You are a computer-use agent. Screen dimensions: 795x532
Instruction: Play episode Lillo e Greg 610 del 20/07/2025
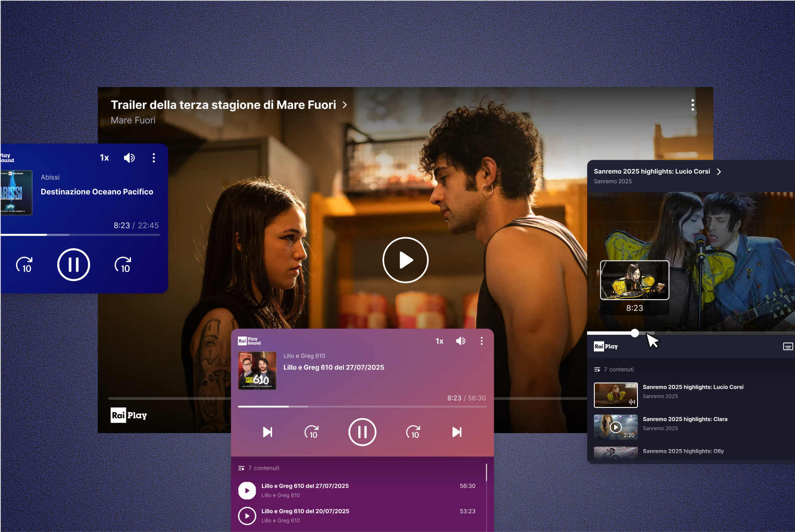tap(247, 516)
